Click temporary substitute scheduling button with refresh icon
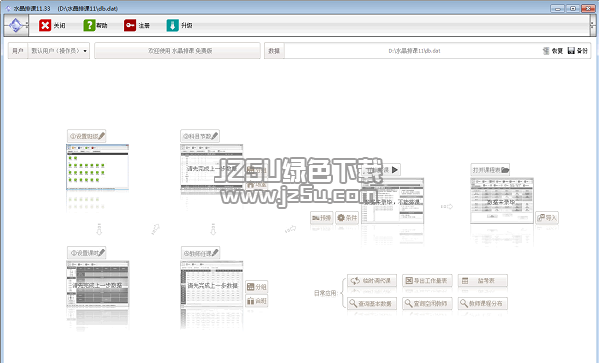 [372, 280]
